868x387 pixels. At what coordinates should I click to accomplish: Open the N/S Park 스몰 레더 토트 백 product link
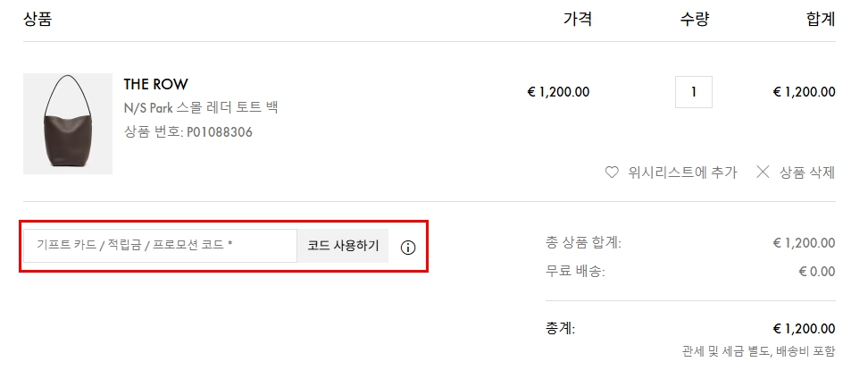[x=201, y=108]
